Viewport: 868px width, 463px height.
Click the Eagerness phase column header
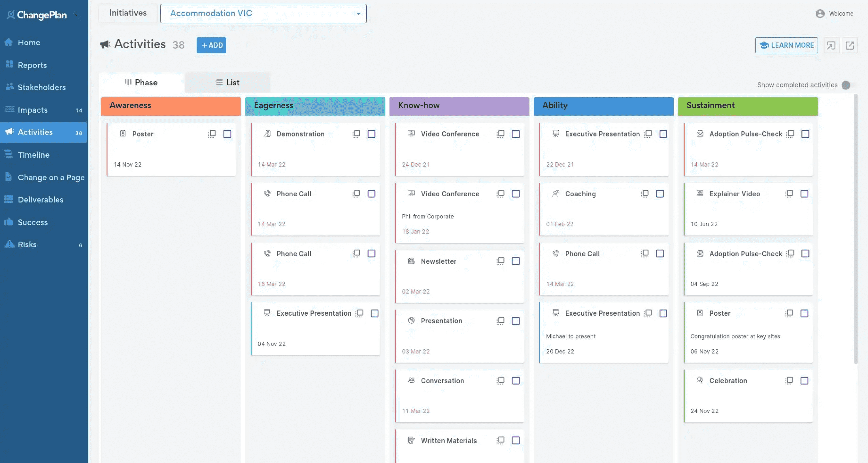tap(315, 106)
